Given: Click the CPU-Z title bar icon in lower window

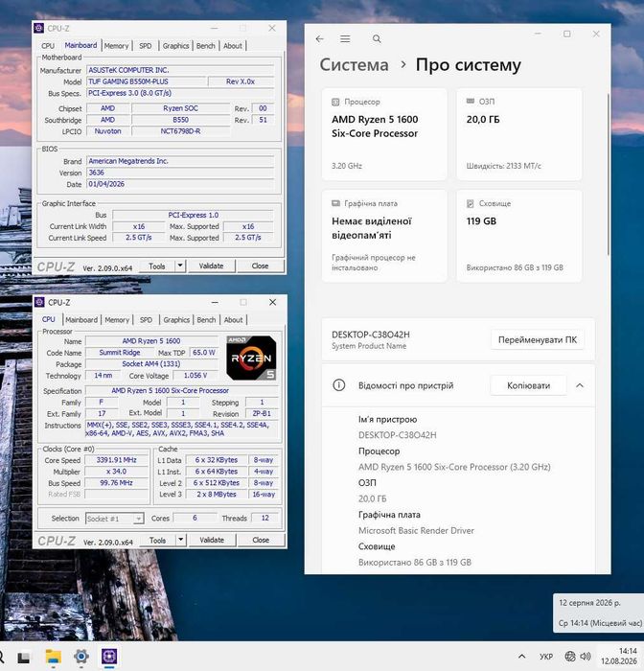Looking at the screenshot, I should (x=39, y=302).
